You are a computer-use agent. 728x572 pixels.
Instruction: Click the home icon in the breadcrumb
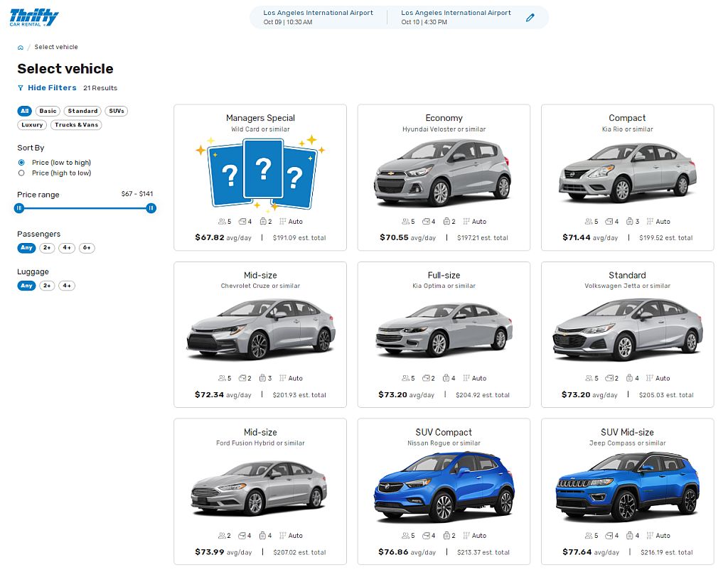pyautogui.click(x=20, y=47)
